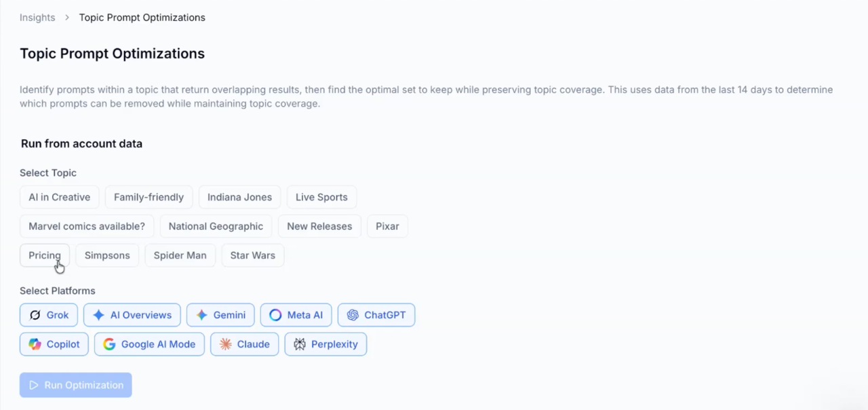Pick the New Releases topic chip
868x410 pixels.
tap(319, 226)
